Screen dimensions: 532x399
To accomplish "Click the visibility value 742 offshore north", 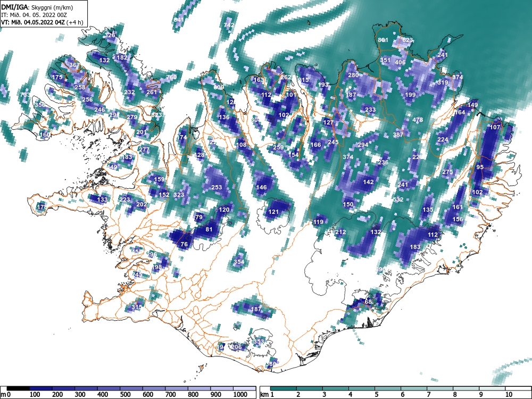I will point(229,25).
